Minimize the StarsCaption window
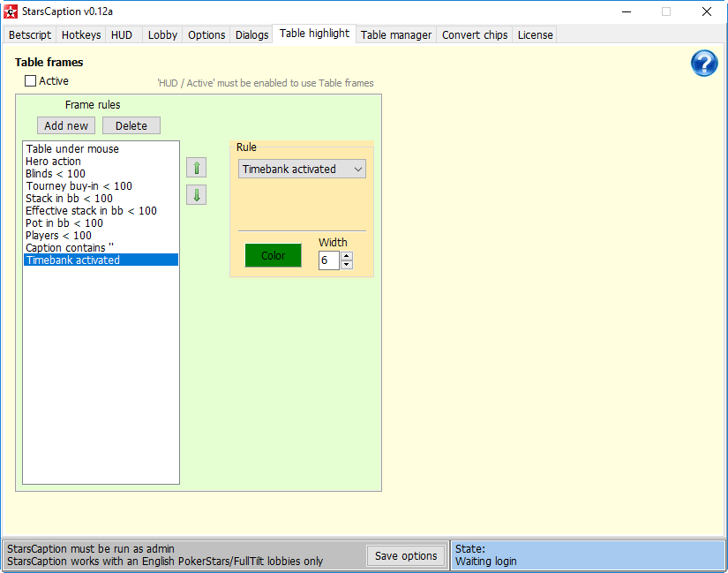The height and width of the screenshot is (573, 728). click(627, 11)
